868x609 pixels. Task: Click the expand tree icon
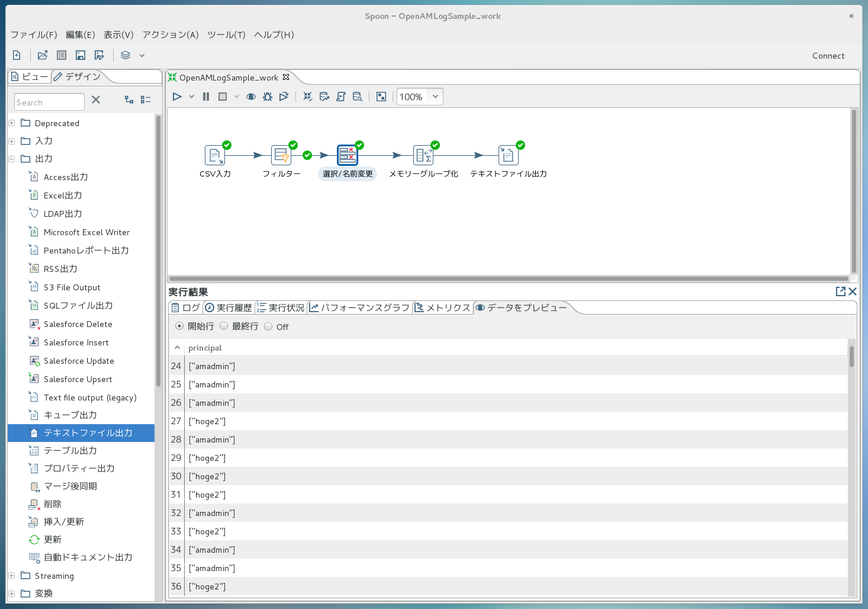(x=129, y=100)
